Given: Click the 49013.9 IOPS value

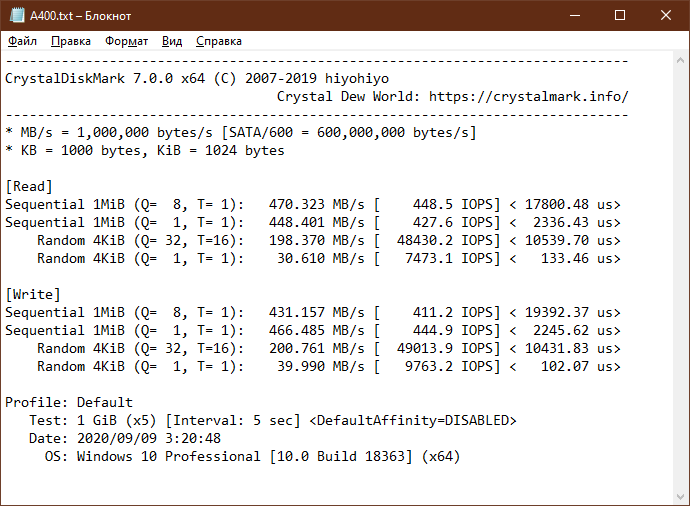Looking at the screenshot, I should (445, 348).
